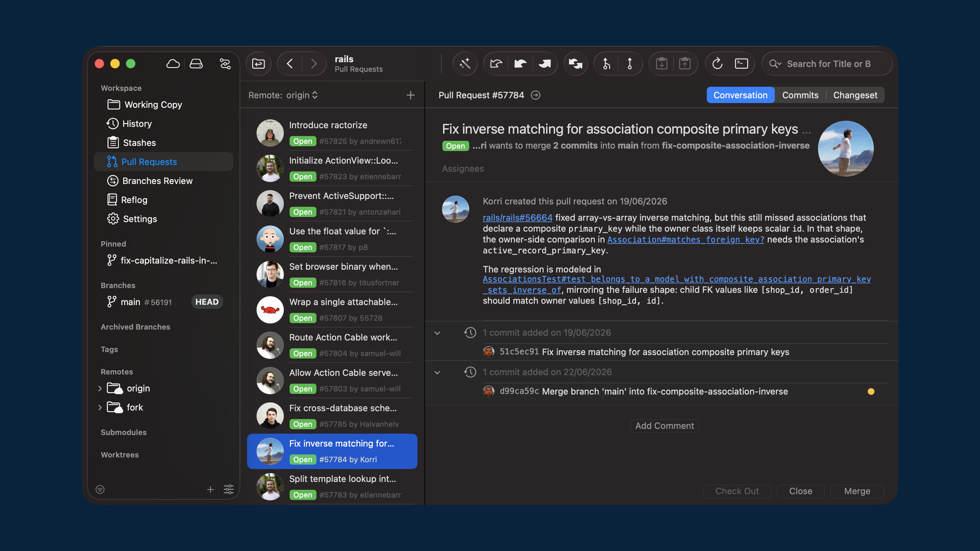Expand the fork remote in sidebar

(x=100, y=407)
